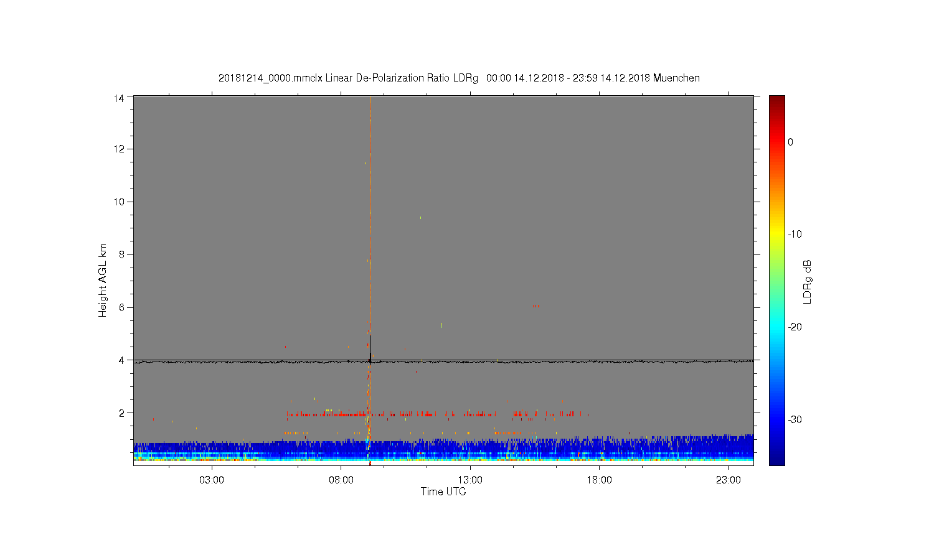Click the black spike on the 4 km line
The width and height of the screenshot is (934, 560).
[x=370, y=350]
